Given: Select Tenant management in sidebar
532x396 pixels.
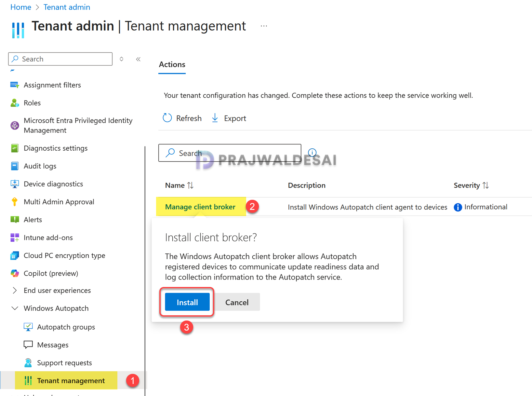Looking at the screenshot, I should (x=71, y=380).
